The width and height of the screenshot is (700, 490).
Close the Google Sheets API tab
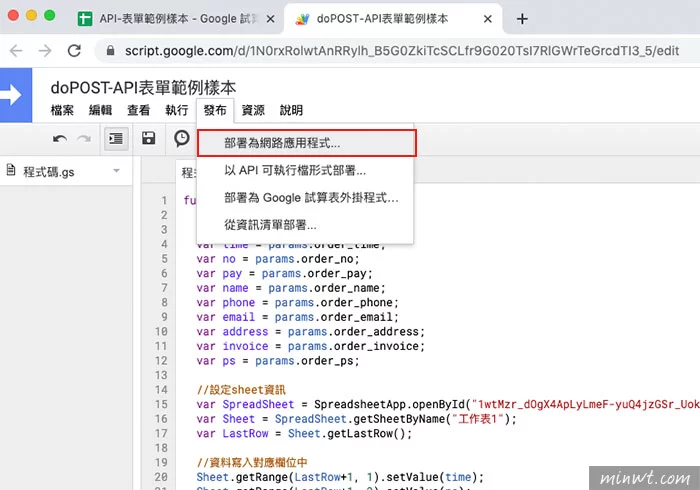[270, 19]
